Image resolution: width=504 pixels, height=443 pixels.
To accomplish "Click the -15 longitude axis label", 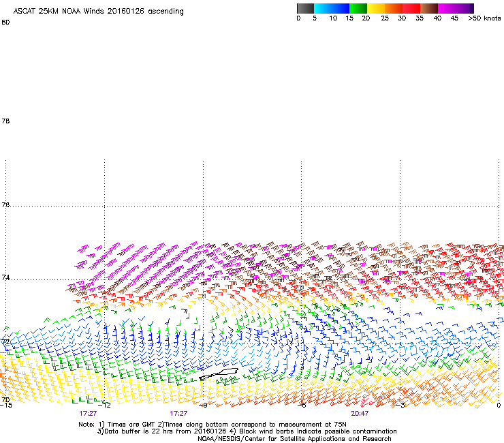I will click(x=6, y=405).
